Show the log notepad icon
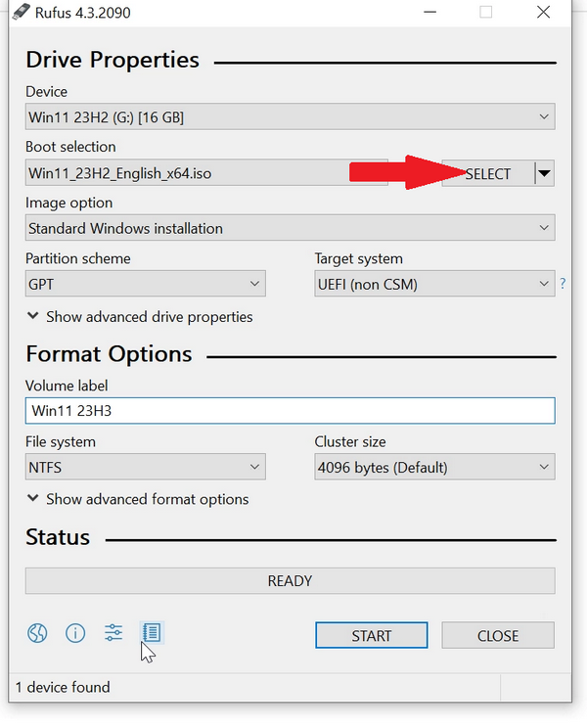Viewport: 587px width, 728px height. 151,633
